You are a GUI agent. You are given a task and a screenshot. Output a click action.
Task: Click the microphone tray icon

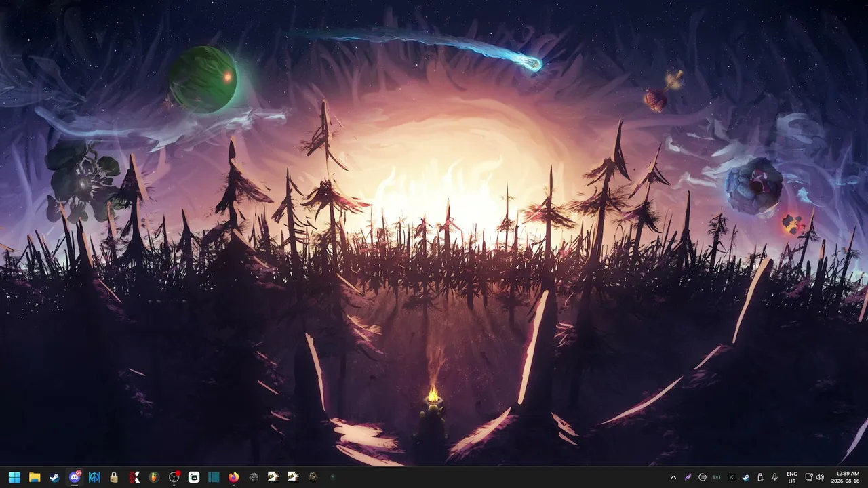(x=774, y=477)
